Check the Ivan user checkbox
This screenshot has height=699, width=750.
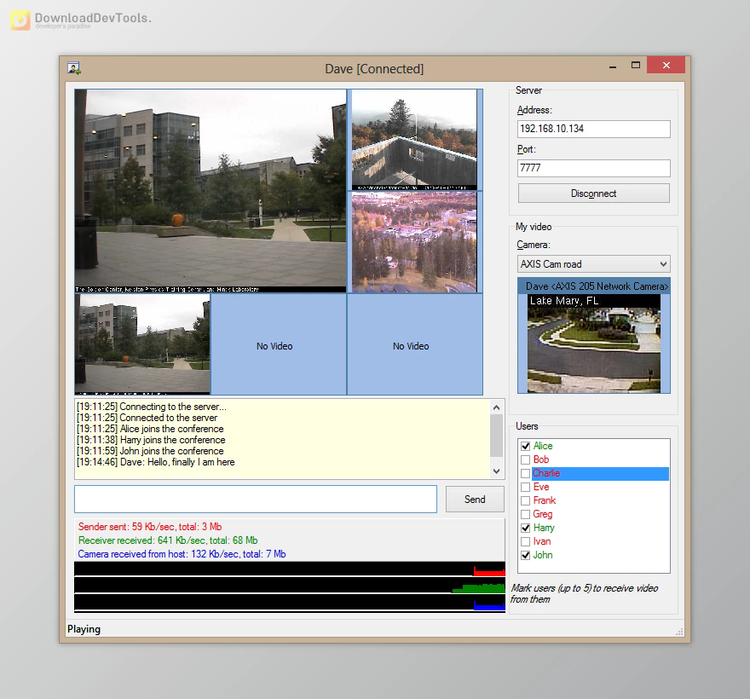click(526, 542)
